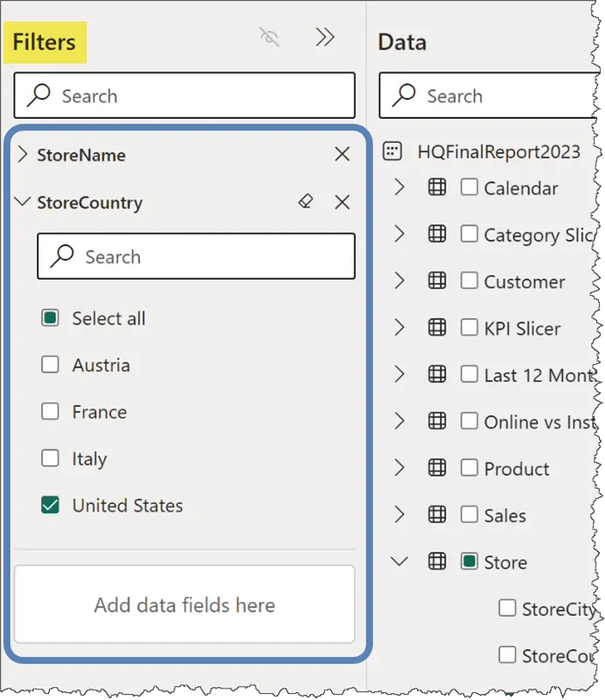Viewport: 605px width, 700px height.
Task: Click the StoreCountry values search field
Action: click(196, 256)
